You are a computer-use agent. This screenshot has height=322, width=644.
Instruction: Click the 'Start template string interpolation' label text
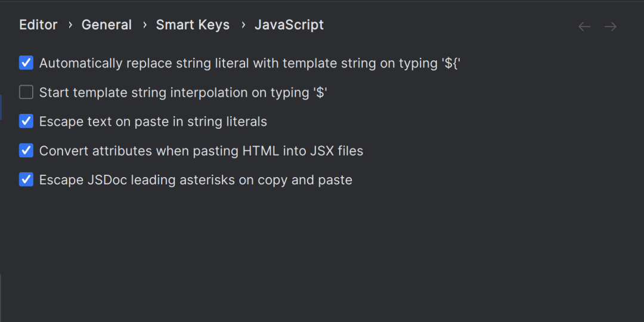[183, 93]
